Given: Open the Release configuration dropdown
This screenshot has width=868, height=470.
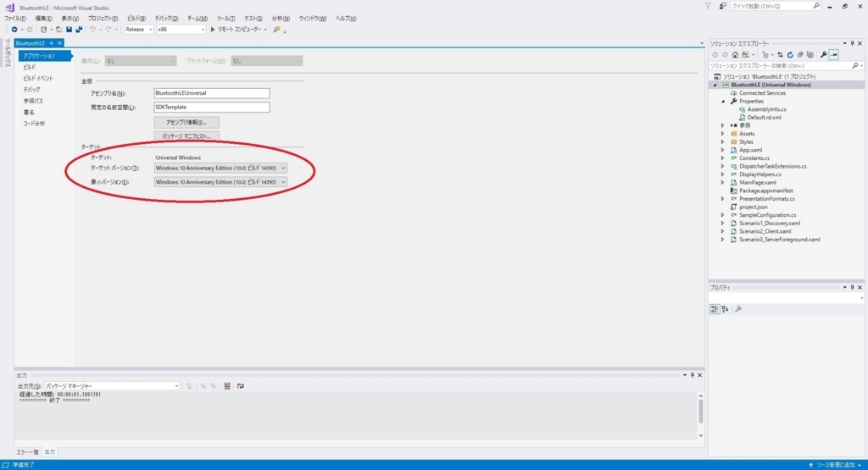Looking at the screenshot, I should point(138,30).
